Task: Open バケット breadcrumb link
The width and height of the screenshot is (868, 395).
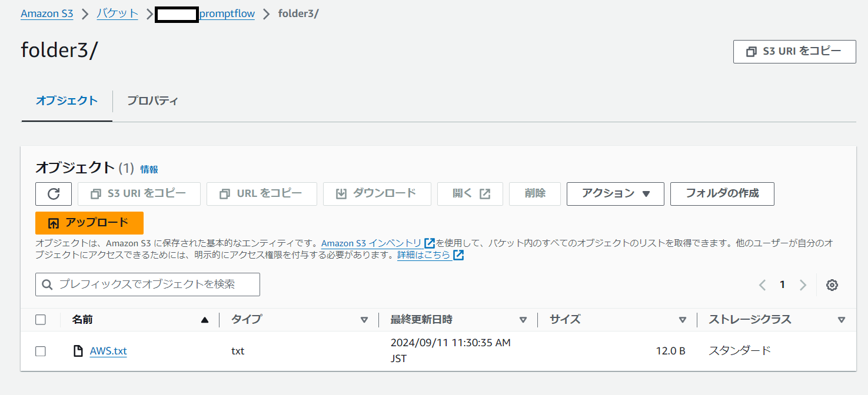Action: (x=117, y=14)
